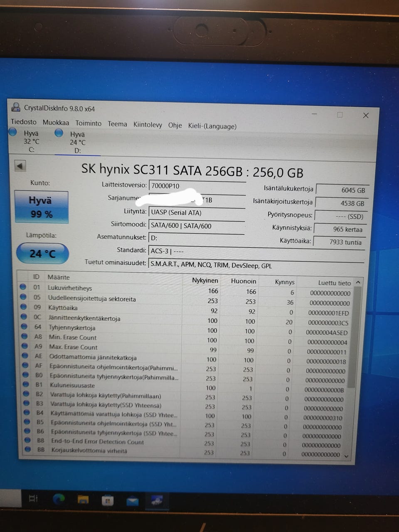
Task: Sort by the Luettu tieto column header
Action: tap(335, 283)
